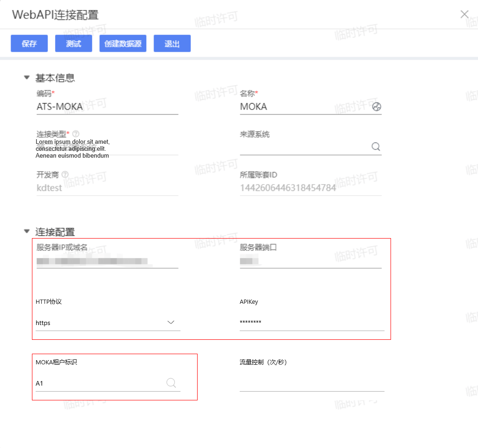Screen dimensions: 478x448
Task: Click the search icon in 来源系统
Action: [376, 147]
